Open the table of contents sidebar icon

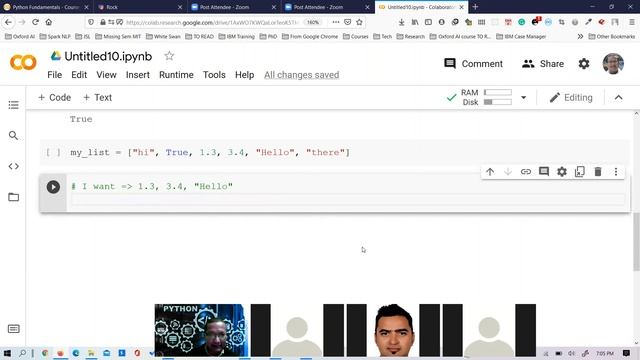point(13,105)
